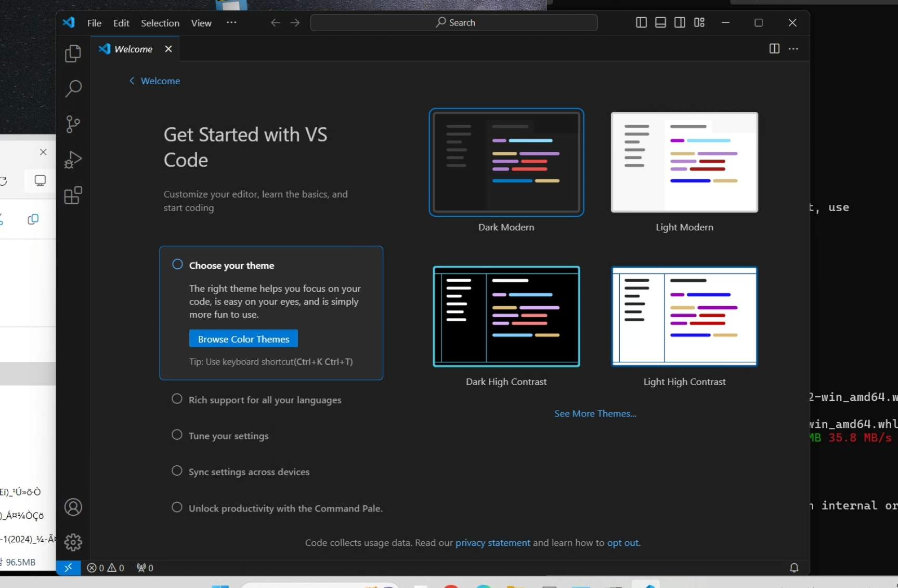Image resolution: width=898 pixels, height=588 pixels.
Task: Close the Welcome tab
Action: 168,49
